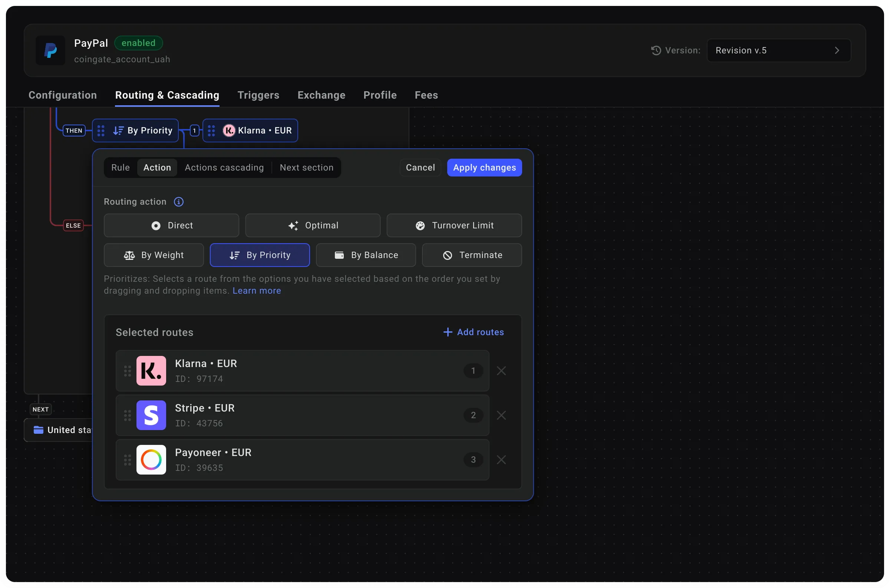Select Stripe route ID 43756 text
Viewport: 890px width, 588px height.
[199, 424]
